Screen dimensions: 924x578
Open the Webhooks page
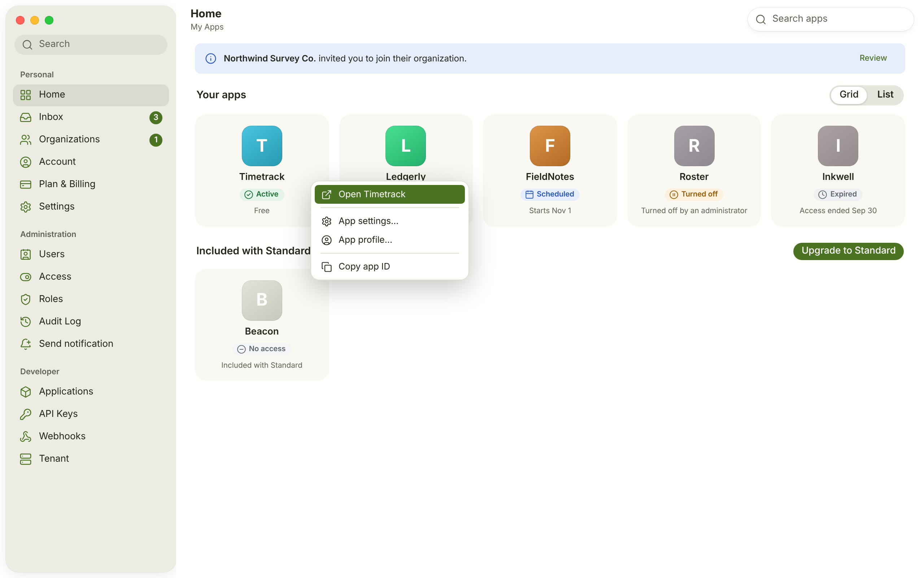[91, 436]
